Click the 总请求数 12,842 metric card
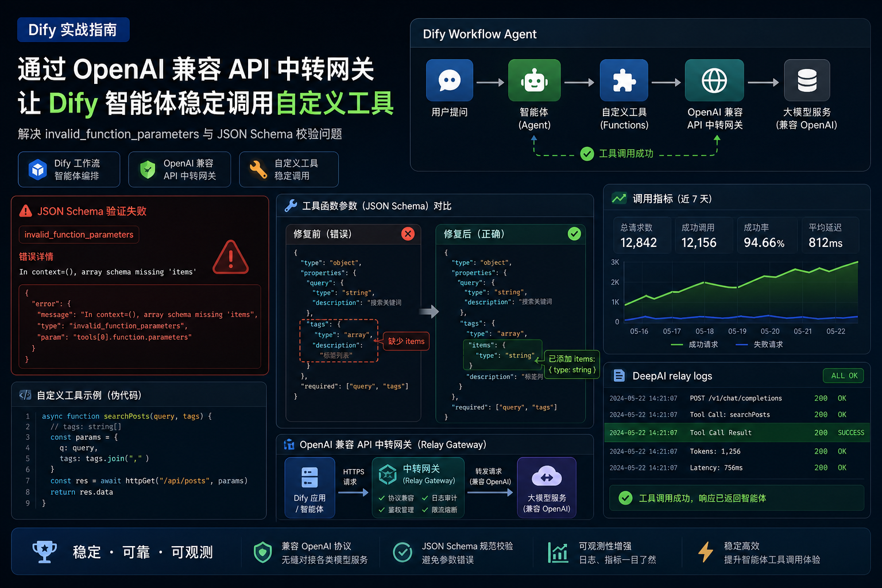Image resolution: width=882 pixels, height=588 pixels. pos(642,235)
